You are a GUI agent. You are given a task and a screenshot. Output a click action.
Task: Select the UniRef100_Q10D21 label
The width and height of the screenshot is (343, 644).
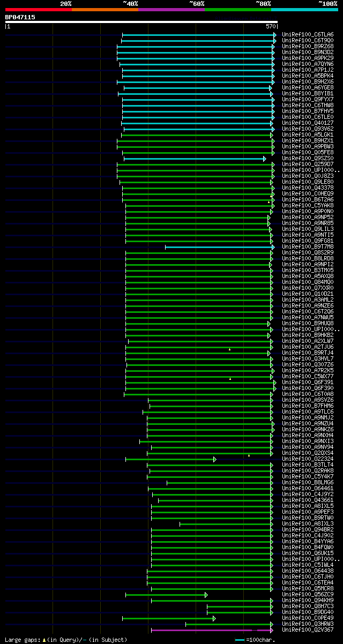pyautogui.click(x=308, y=294)
